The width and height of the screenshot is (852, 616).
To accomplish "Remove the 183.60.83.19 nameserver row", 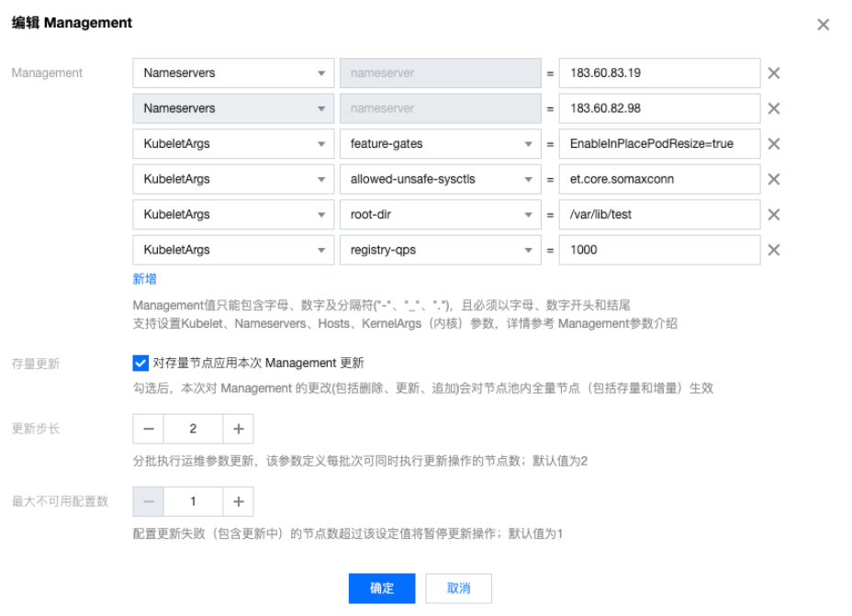I will (x=774, y=73).
